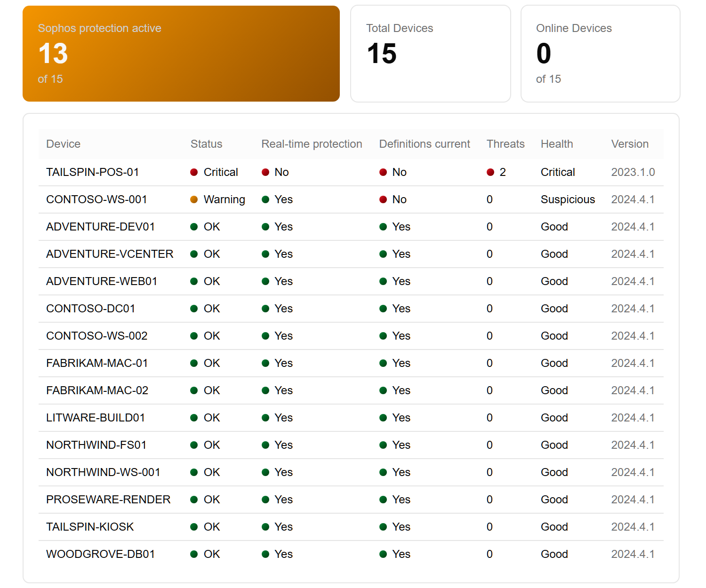The image size is (706, 588).
Task: Select device PROSEWARE-RENDER
Action: 108,500
